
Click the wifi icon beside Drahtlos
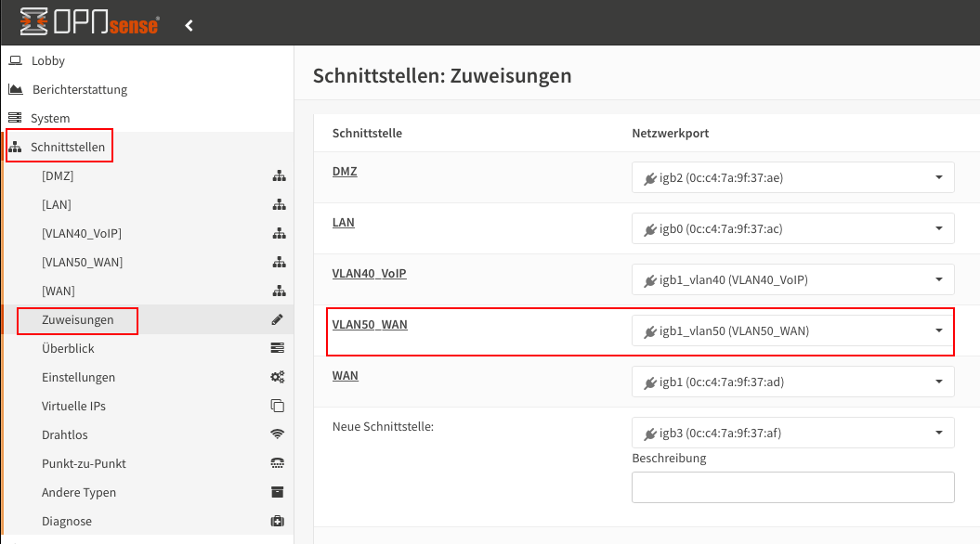click(x=278, y=434)
